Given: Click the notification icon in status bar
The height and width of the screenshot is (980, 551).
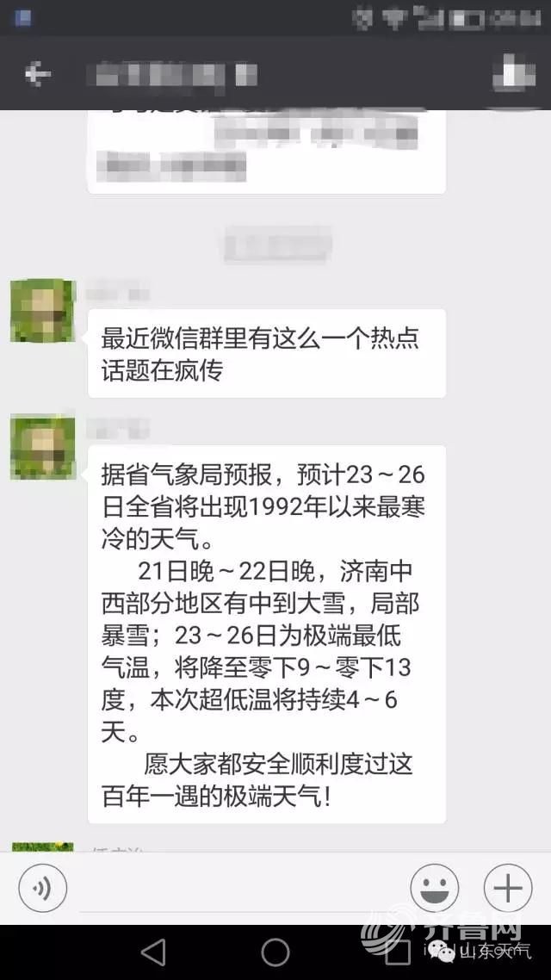Looking at the screenshot, I should pyautogui.click(x=23, y=18).
